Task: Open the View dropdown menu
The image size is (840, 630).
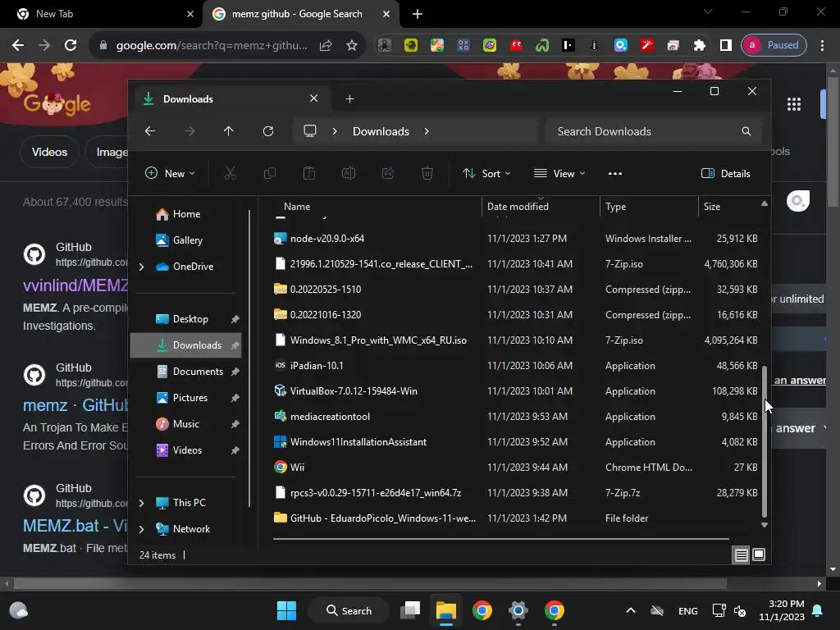Action: pos(559,174)
